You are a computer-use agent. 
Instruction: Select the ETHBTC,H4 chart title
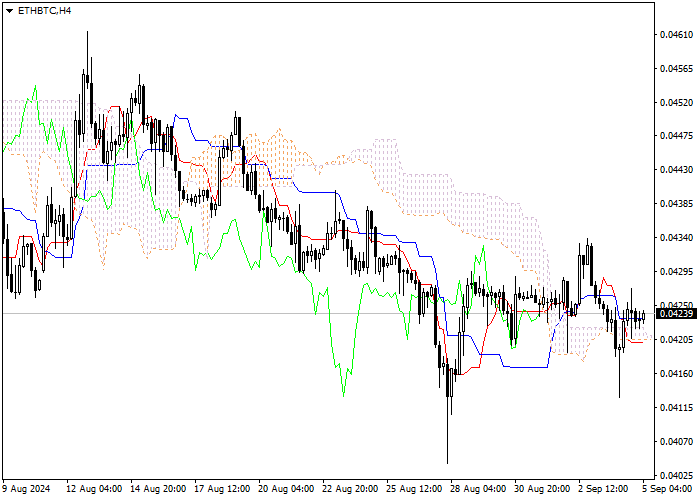pyautogui.click(x=44, y=11)
